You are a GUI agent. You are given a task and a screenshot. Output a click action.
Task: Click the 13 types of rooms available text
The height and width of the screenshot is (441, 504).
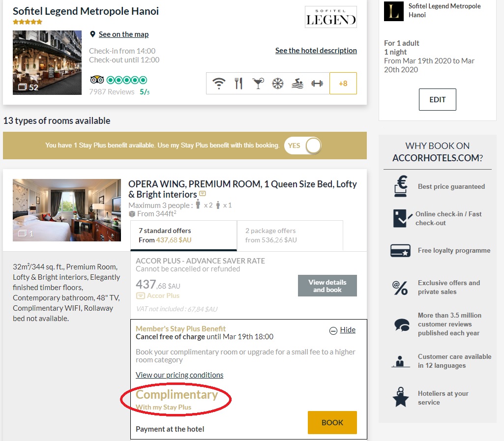57,120
